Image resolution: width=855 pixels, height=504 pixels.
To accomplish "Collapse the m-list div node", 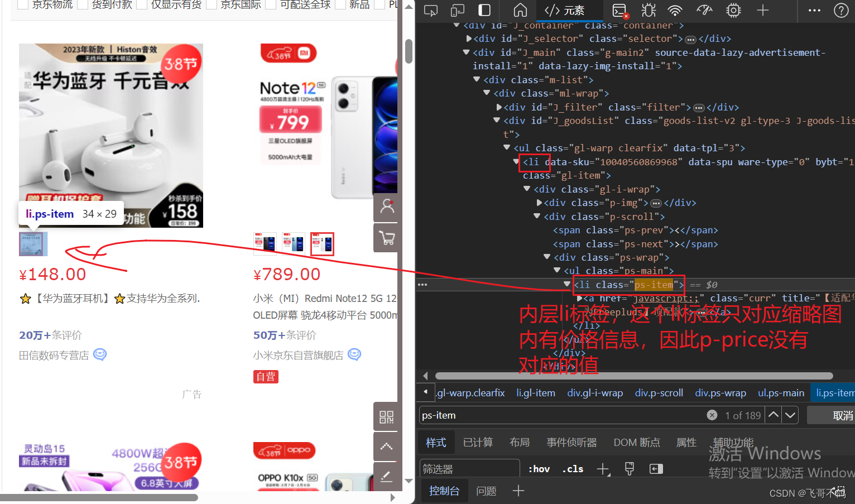I will click(477, 79).
